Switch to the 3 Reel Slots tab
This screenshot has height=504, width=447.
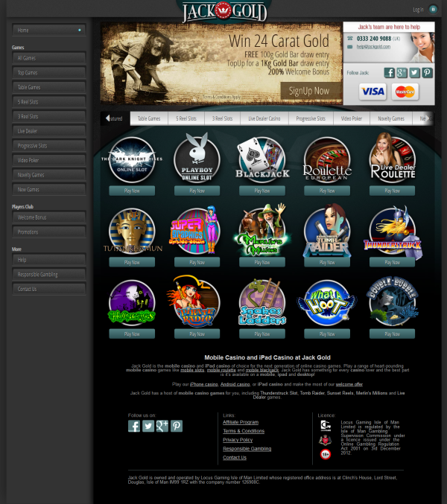click(222, 118)
